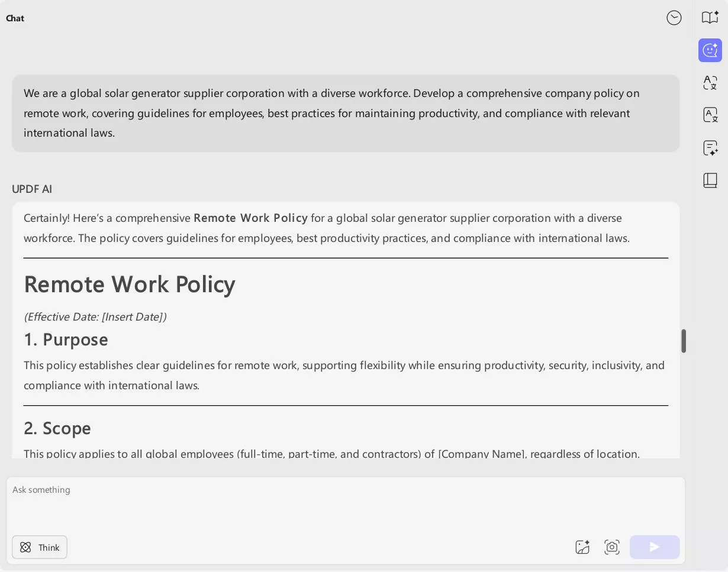Open the page translate icon in sidebar
The image size is (728, 572).
point(710,115)
